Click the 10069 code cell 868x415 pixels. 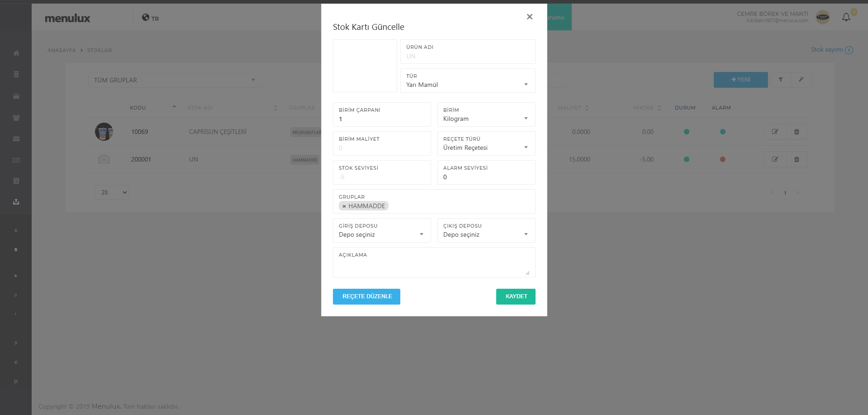tap(140, 132)
